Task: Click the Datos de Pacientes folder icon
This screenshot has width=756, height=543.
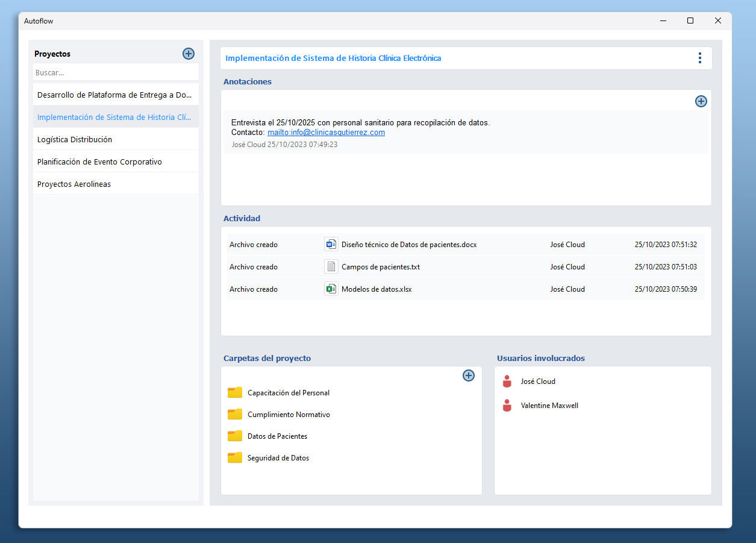Action: pyautogui.click(x=235, y=436)
